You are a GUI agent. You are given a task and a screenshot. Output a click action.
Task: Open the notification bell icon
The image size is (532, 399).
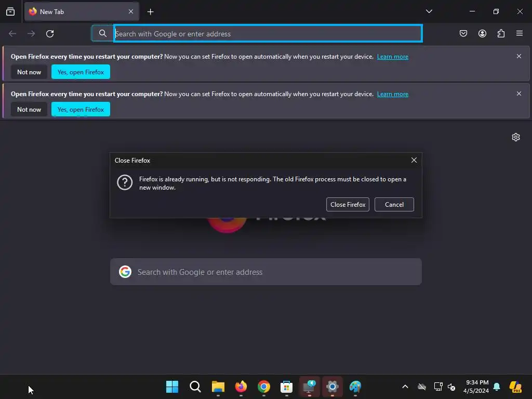[x=497, y=387]
